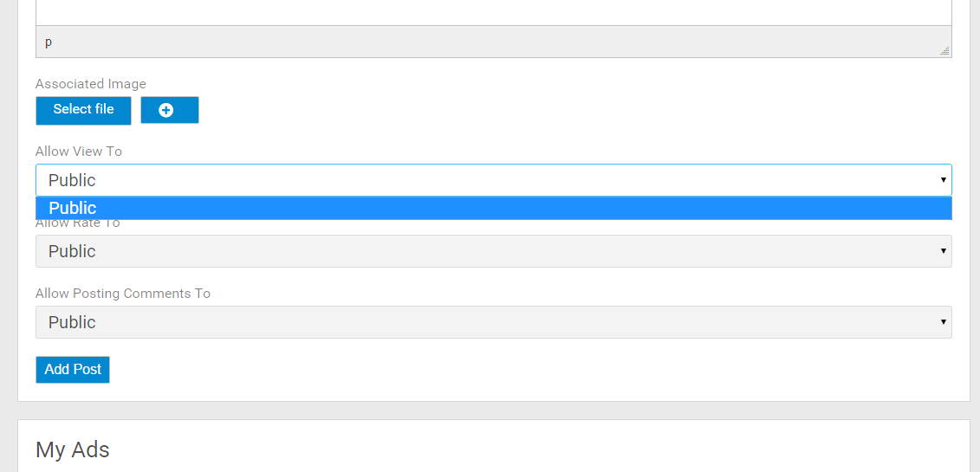Click empty area of editor status bar
This screenshot has height=472, width=980.
(493, 42)
